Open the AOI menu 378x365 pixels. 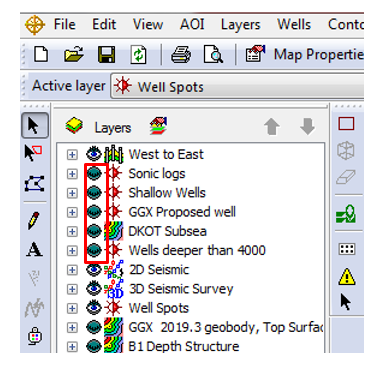click(x=192, y=25)
